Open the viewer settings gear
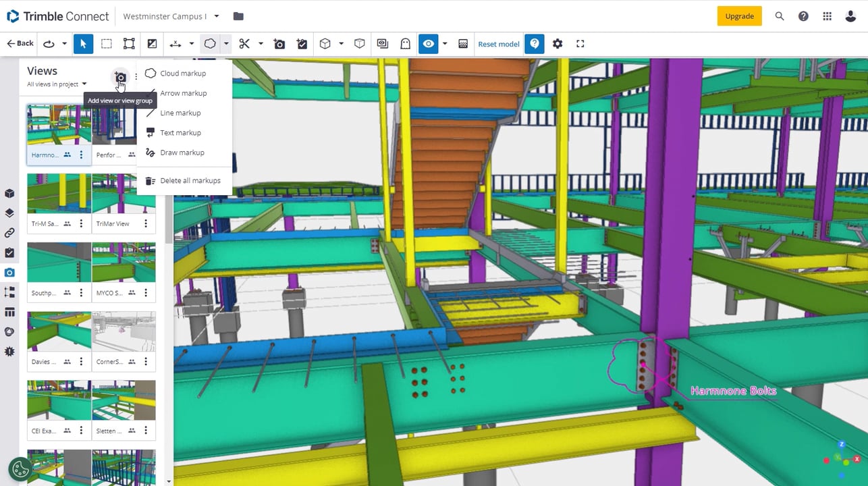 [558, 44]
